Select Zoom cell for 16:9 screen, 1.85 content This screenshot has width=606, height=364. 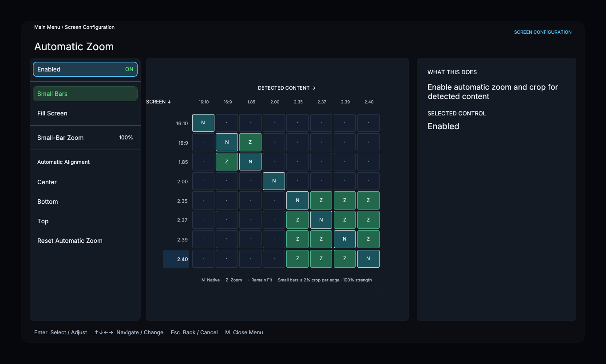(250, 142)
